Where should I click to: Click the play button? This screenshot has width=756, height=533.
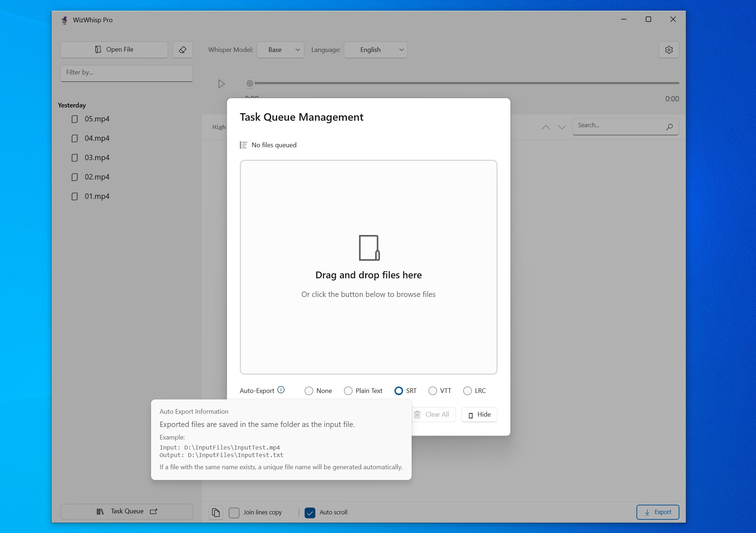[x=222, y=84]
